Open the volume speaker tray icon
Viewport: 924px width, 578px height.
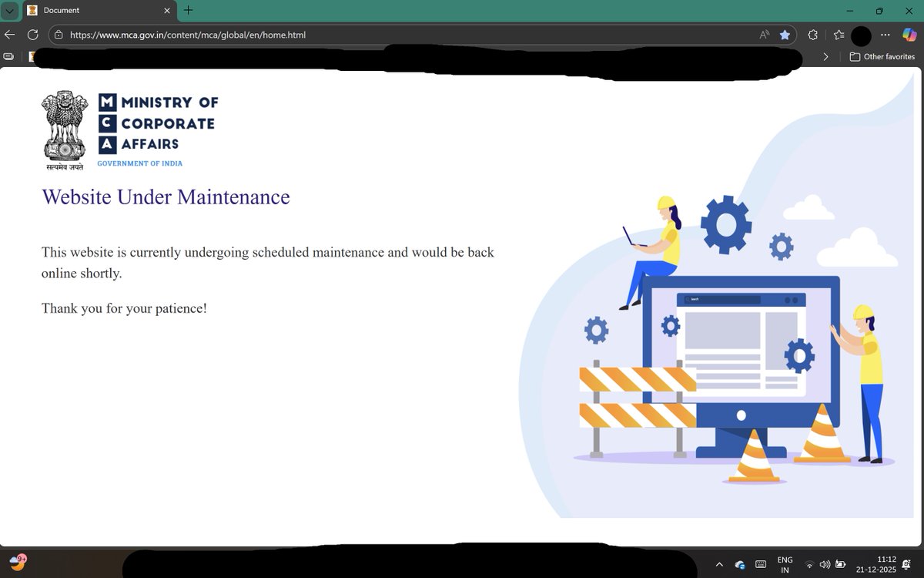tap(825, 565)
